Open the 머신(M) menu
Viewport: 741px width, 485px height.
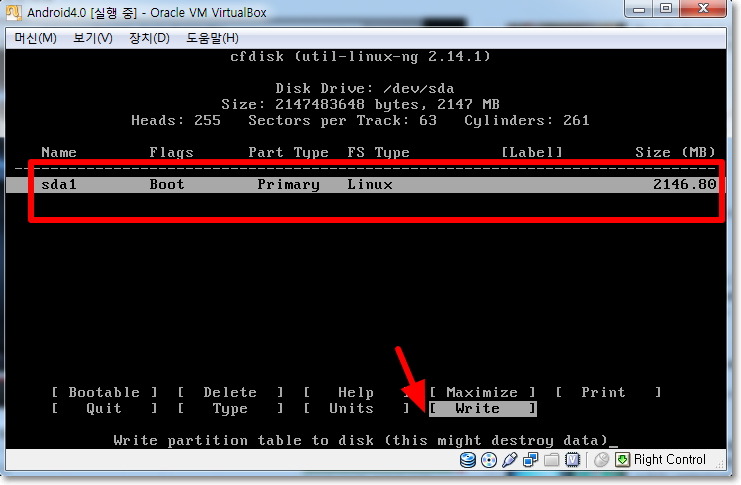click(35, 38)
